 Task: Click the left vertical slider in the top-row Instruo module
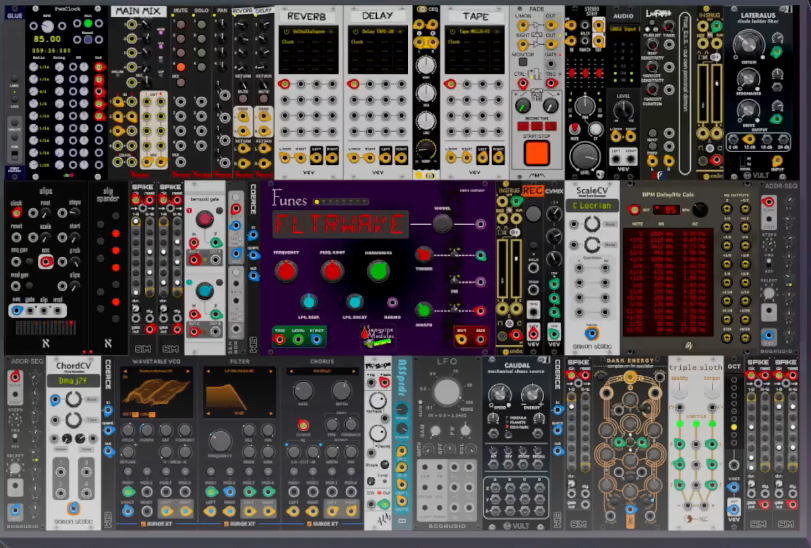tap(703, 93)
